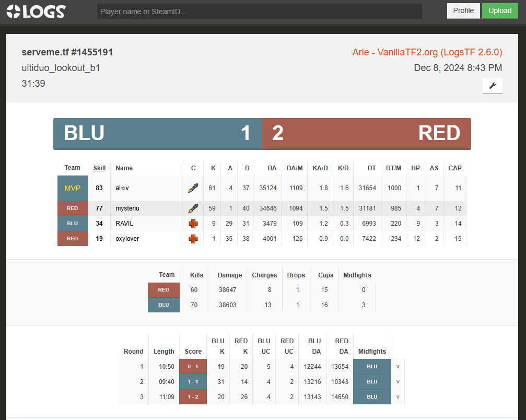Expand round 2 details arrow
526x420 pixels.
[x=398, y=382]
